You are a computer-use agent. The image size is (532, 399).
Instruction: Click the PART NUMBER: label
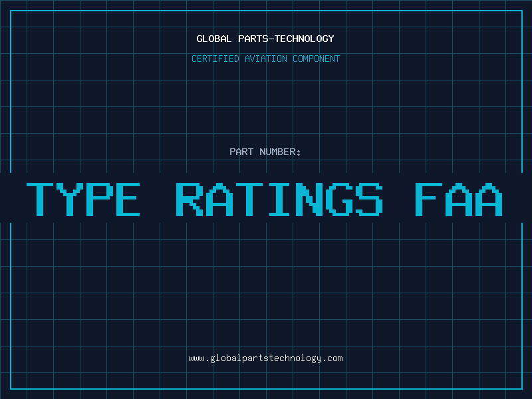point(265,152)
